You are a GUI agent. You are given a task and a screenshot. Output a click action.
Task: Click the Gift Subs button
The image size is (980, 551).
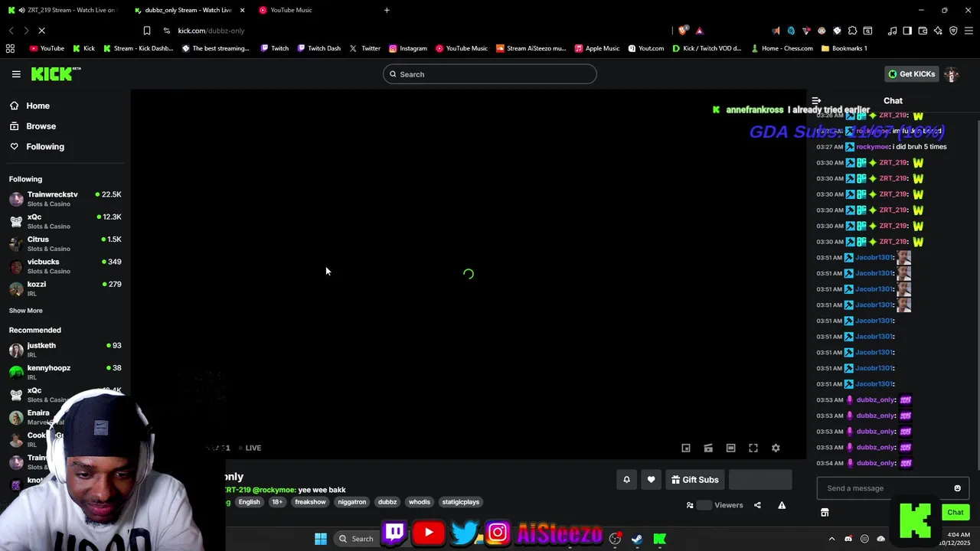695,480
